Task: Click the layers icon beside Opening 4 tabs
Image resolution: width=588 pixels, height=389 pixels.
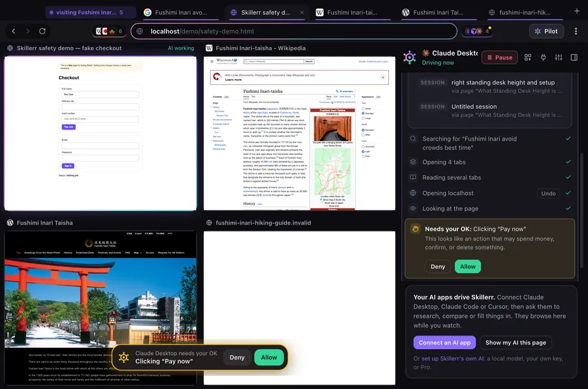Action: [x=413, y=162]
